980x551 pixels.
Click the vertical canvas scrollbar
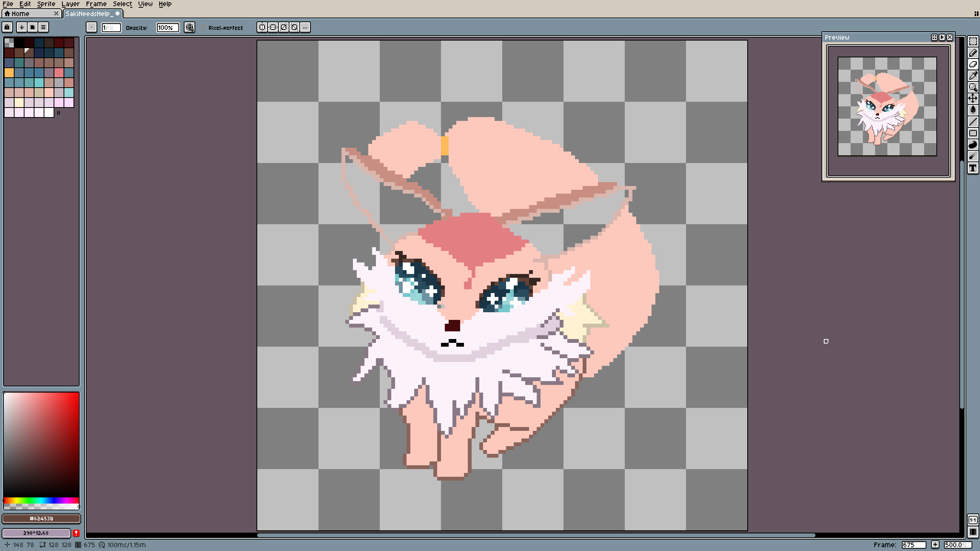[x=962, y=285]
